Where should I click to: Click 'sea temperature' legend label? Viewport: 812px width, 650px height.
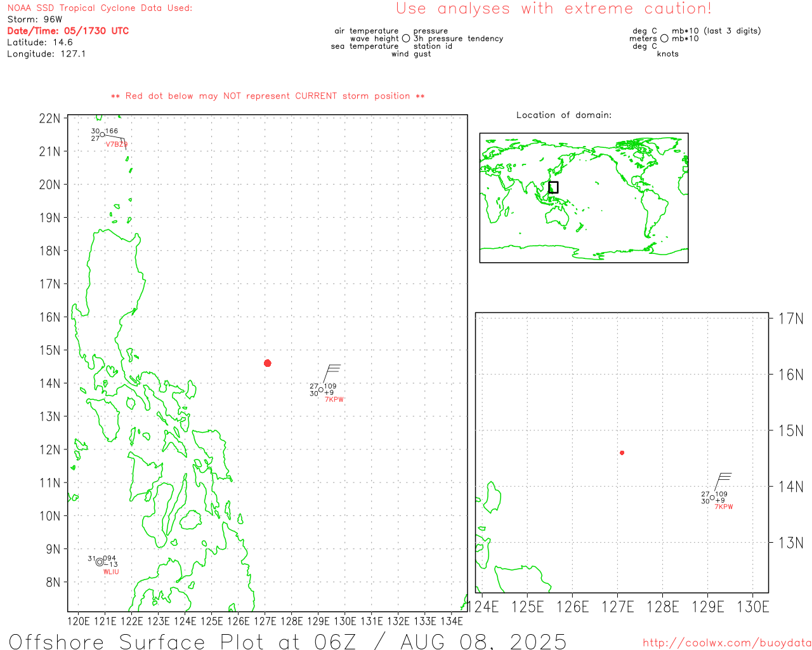click(365, 46)
